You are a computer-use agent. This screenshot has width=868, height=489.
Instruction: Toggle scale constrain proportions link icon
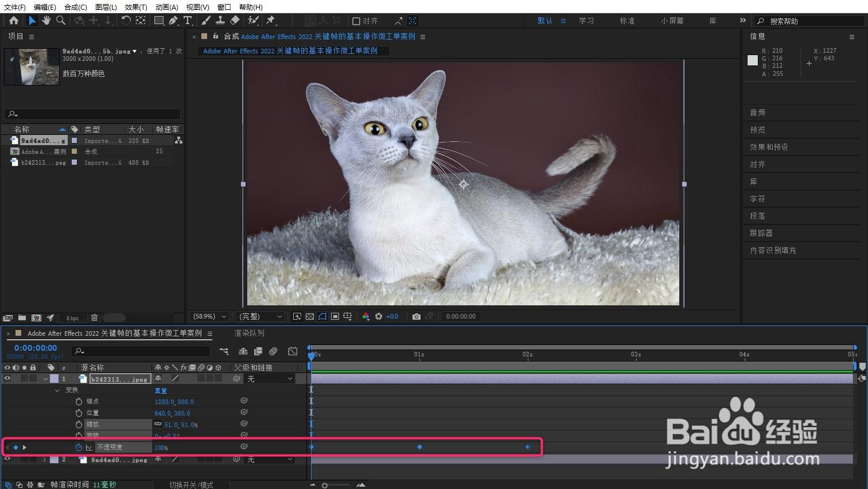tap(158, 424)
